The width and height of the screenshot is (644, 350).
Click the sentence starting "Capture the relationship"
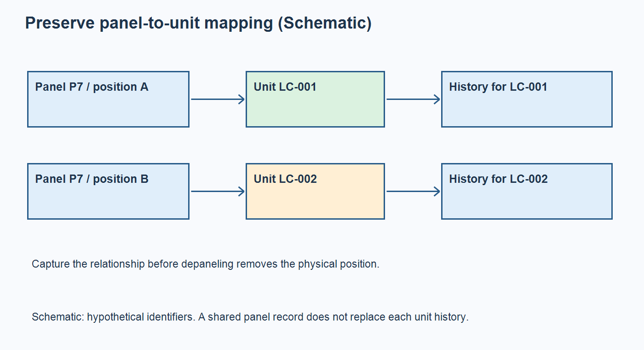pyautogui.click(x=206, y=264)
